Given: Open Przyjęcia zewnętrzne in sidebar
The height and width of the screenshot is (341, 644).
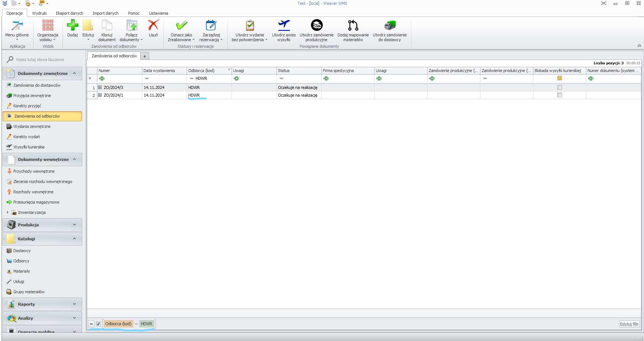Looking at the screenshot, I should click(x=32, y=96).
